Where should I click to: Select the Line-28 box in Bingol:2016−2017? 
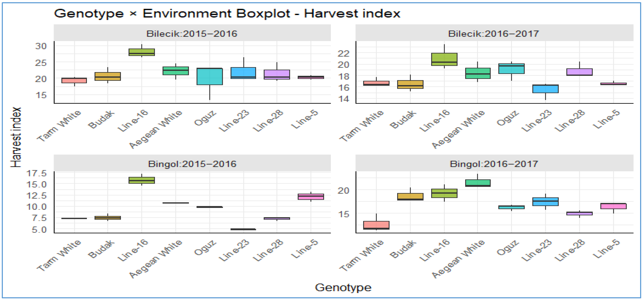(x=579, y=213)
